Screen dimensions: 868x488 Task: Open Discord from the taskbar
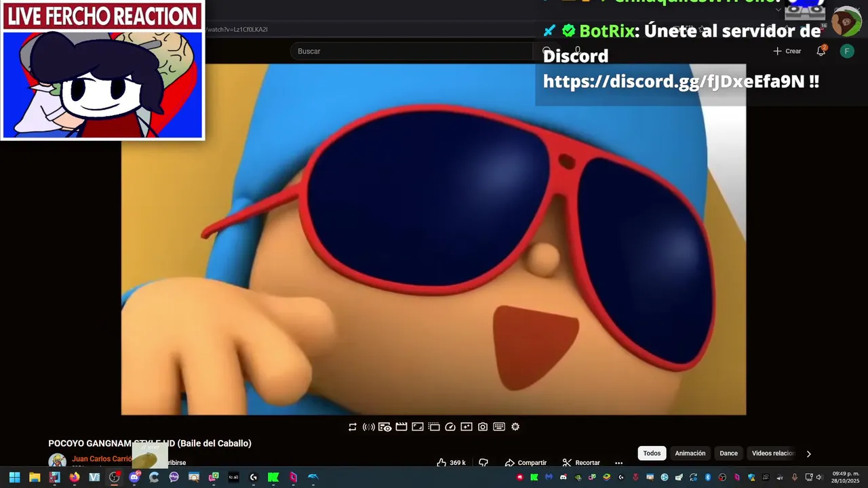[x=134, y=477]
